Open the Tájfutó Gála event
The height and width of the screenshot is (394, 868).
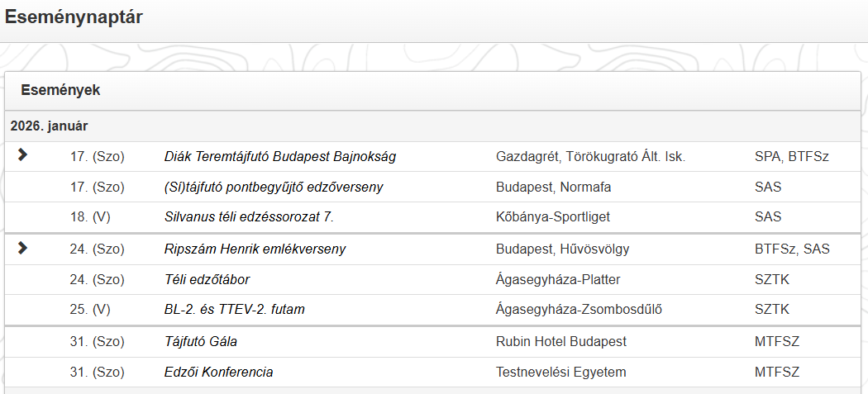[201, 341]
